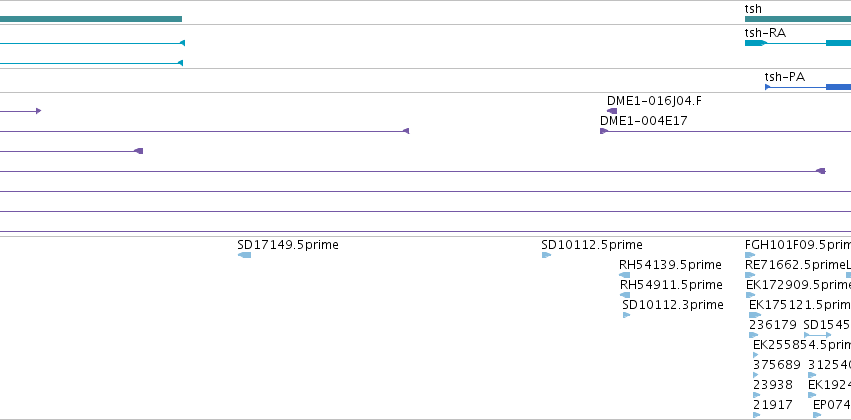This screenshot has width=851, height=420.
Task: Select the SD10112.3prime EST arrow
Action: point(626,315)
